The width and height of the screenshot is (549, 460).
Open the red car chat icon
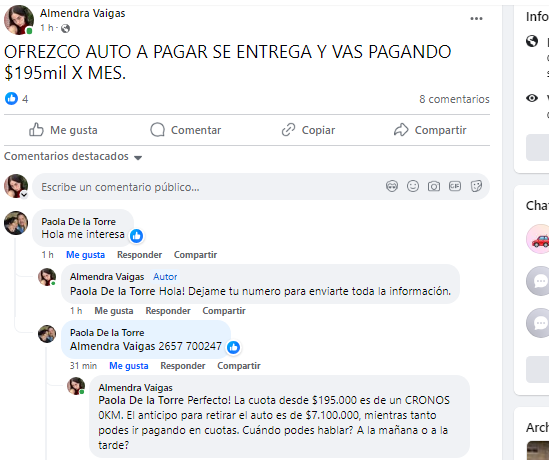point(538,239)
